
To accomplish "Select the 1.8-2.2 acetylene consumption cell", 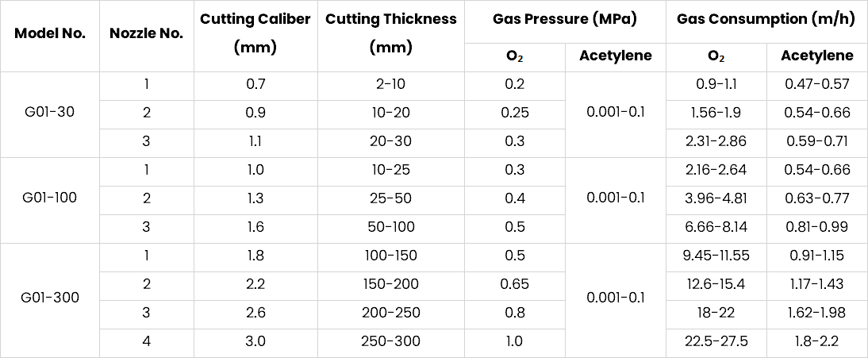I will pyautogui.click(x=816, y=341).
